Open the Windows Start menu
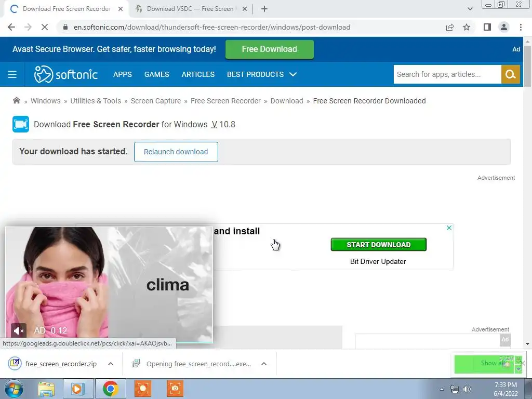 [x=14, y=389]
